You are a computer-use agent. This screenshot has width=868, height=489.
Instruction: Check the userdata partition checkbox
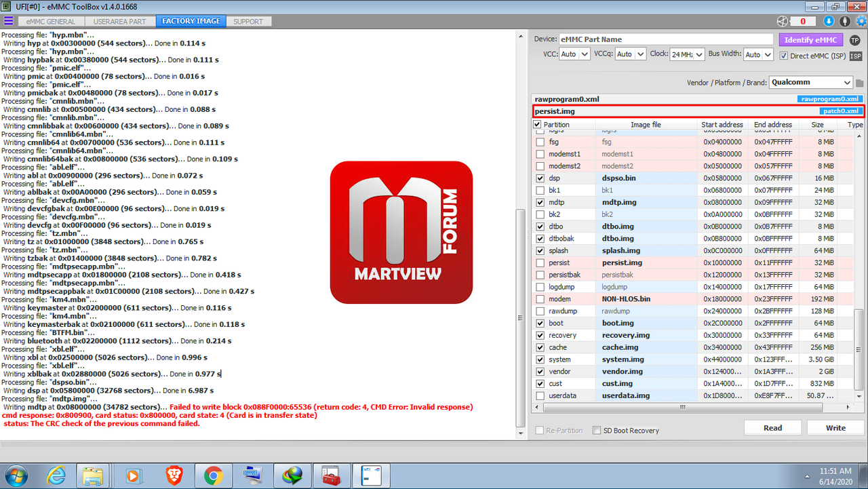pos(540,396)
